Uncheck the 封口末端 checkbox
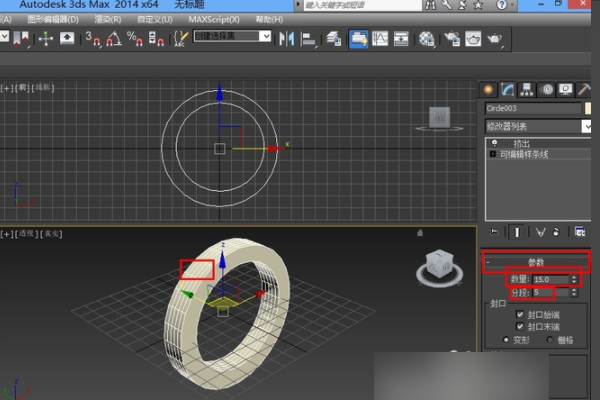This screenshot has height=400, width=600. point(520,326)
